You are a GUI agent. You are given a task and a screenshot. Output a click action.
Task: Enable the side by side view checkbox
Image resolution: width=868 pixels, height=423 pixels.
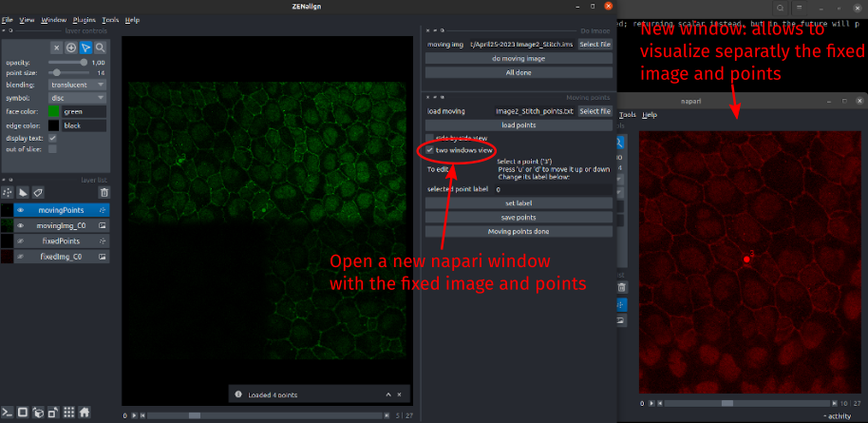pyautogui.click(x=429, y=138)
